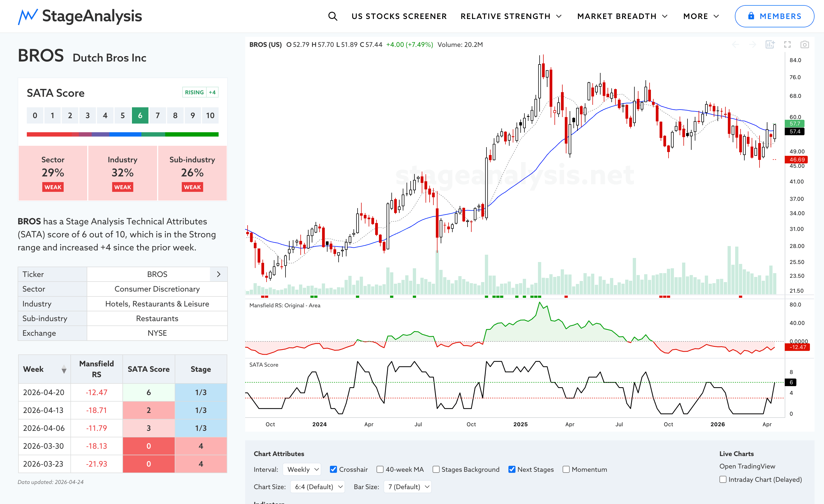Toggle fullscreen chart view icon
This screenshot has width=824, height=504.
(x=787, y=44)
